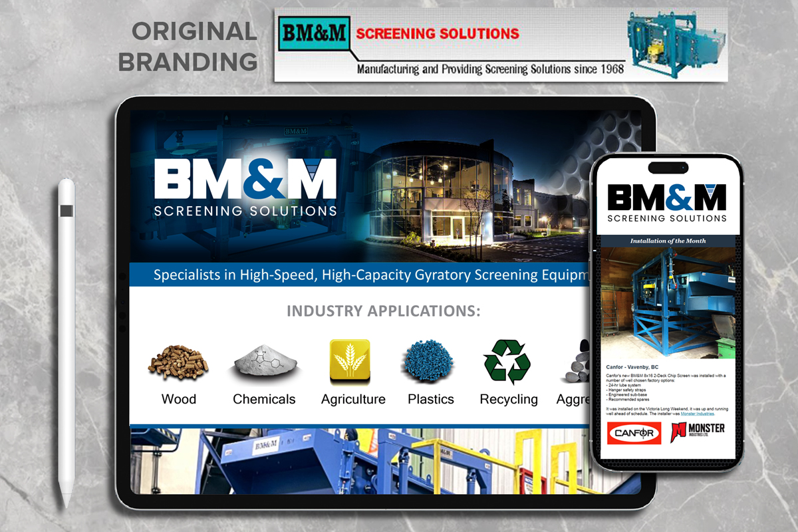Open the Monster Industries hyperlink in text
Image resolution: width=798 pixels, height=532 pixels.
tap(698, 414)
